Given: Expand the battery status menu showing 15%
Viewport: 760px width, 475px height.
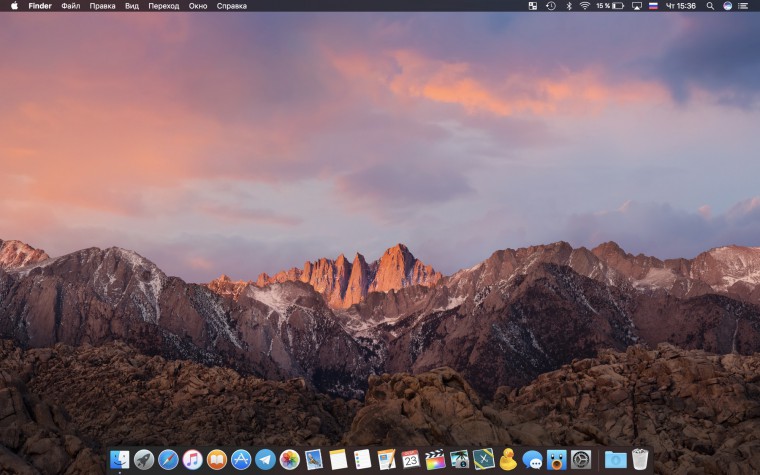Looking at the screenshot, I should (610, 6).
